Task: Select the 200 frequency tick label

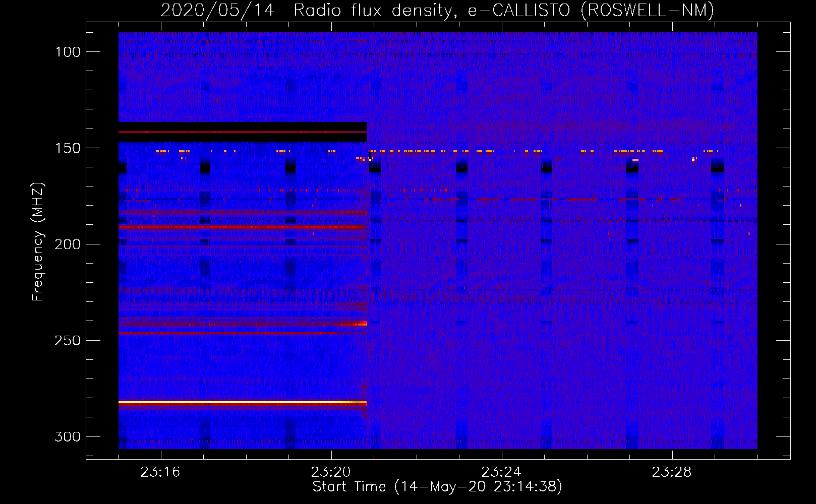Action: click(68, 244)
